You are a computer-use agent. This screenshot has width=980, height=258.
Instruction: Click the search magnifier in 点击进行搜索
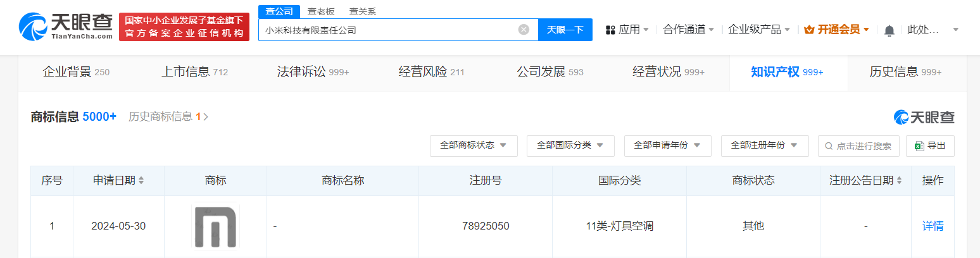pos(829,146)
